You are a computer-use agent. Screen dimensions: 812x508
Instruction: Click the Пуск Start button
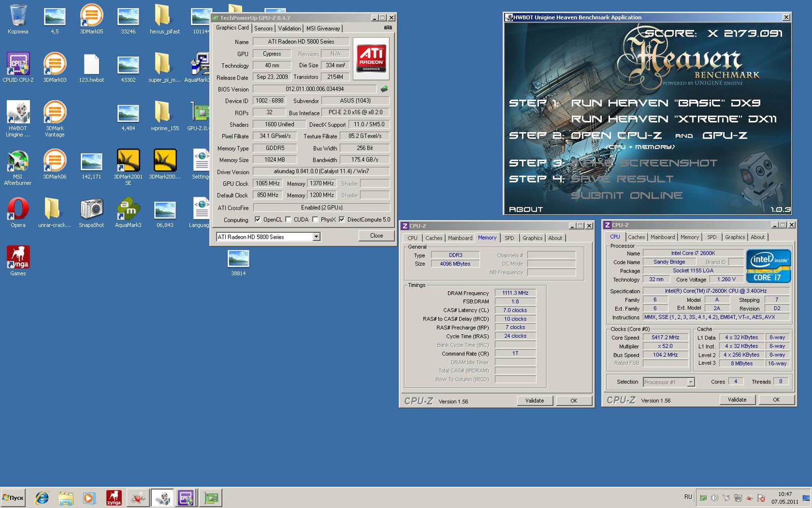pos(14,498)
